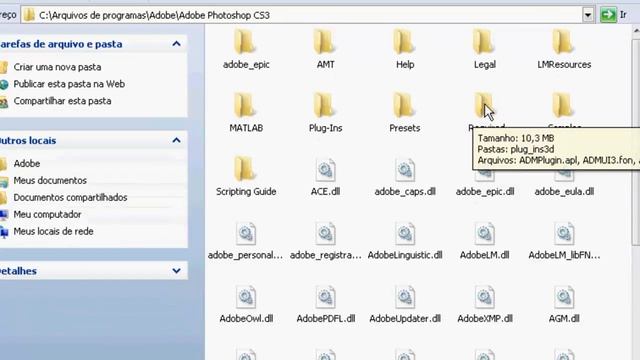Click Criar uma nova pasta

point(57,67)
